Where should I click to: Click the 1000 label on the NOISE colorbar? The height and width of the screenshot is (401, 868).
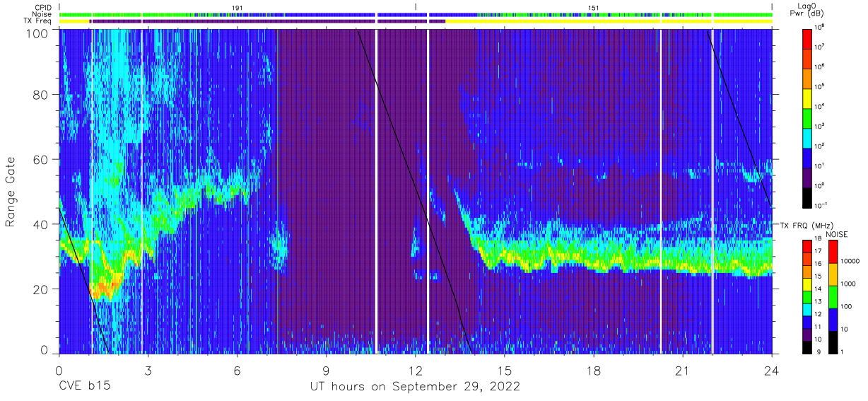847,284
